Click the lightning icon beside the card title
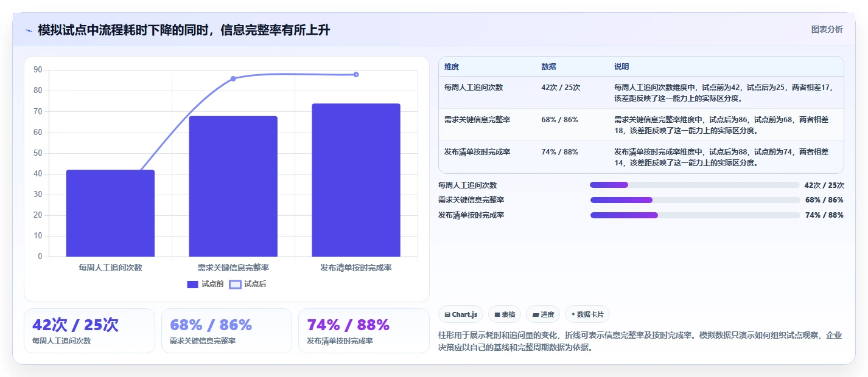This screenshot has width=868, height=377. (x=29, y=30)
